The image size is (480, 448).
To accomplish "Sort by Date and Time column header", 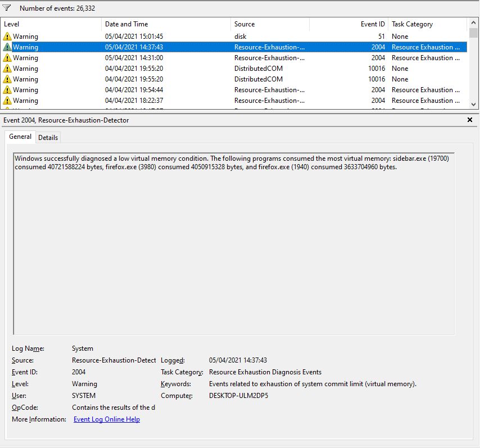I will 166,24.
